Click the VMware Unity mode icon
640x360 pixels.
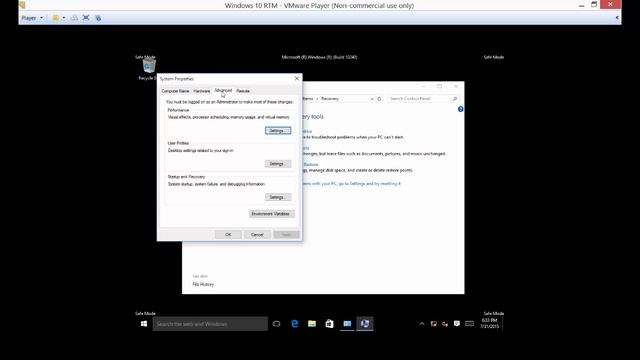click(98, 18)
